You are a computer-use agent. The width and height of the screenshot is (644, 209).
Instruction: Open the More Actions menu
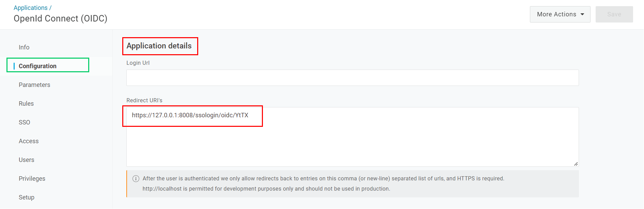tap(560, 14)
